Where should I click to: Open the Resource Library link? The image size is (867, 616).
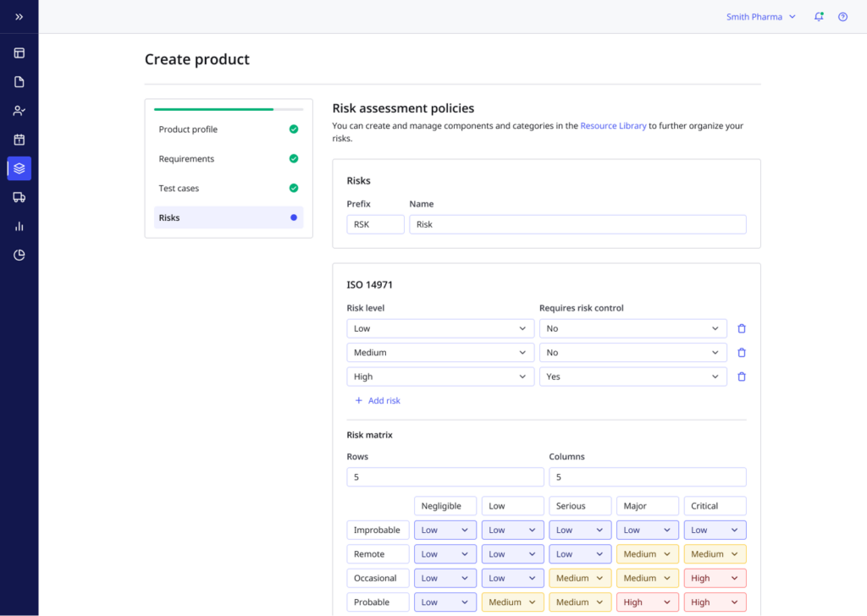pyautogui.click(x=613, y=126)
